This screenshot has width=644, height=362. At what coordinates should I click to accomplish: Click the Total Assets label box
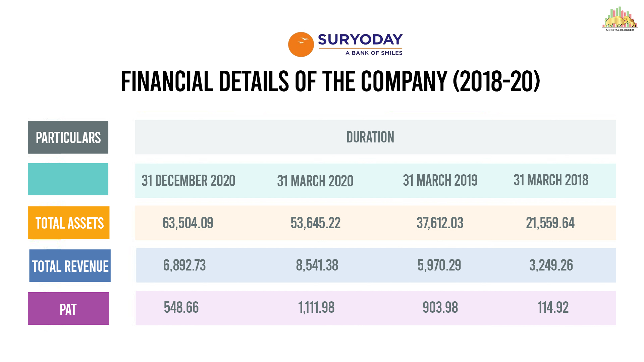point(69,223)
